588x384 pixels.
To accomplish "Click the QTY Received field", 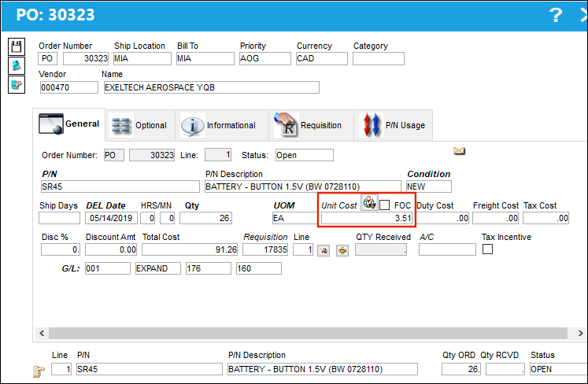I will (x=381, y=249).
